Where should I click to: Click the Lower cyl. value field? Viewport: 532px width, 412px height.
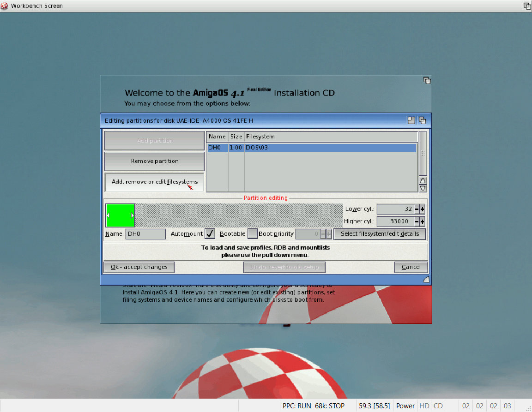[395, 209]
